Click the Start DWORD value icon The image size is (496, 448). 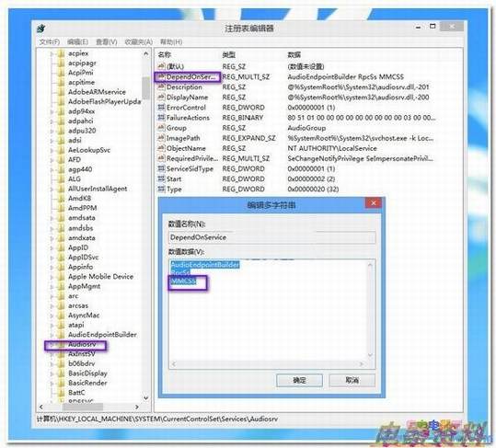pos(161,178)
